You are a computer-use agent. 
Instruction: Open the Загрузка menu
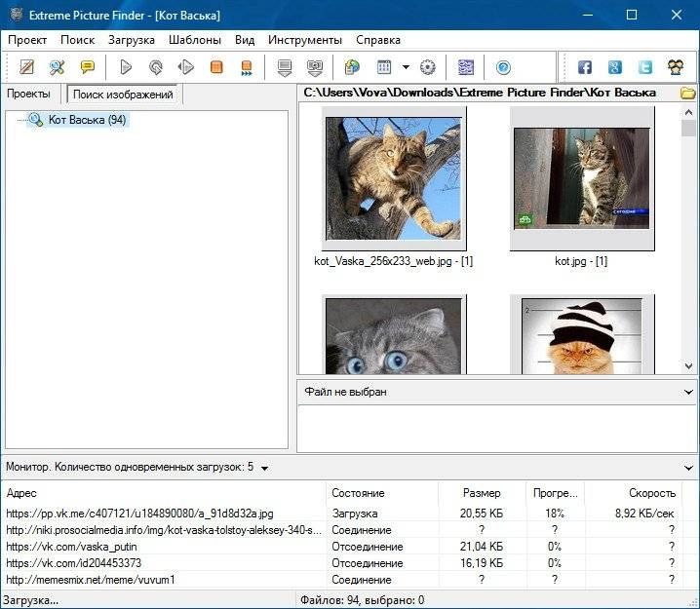(x=132, y=40)
